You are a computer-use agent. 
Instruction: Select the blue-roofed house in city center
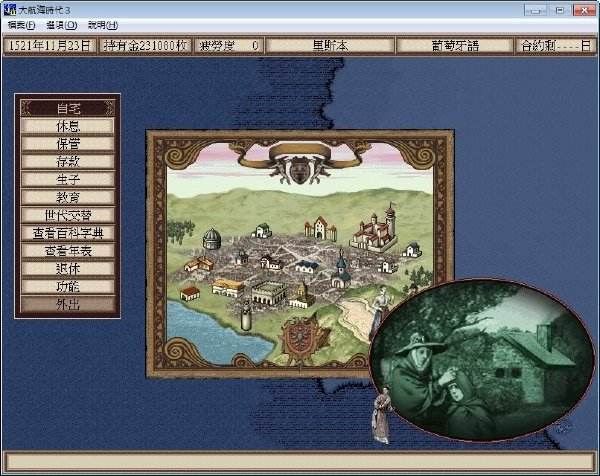click(x=307, y=266)
